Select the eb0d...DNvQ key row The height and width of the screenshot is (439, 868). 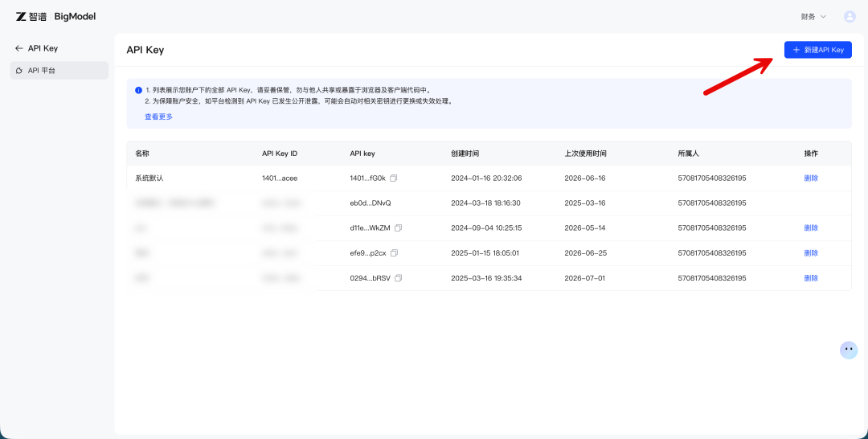coord(489,203)
